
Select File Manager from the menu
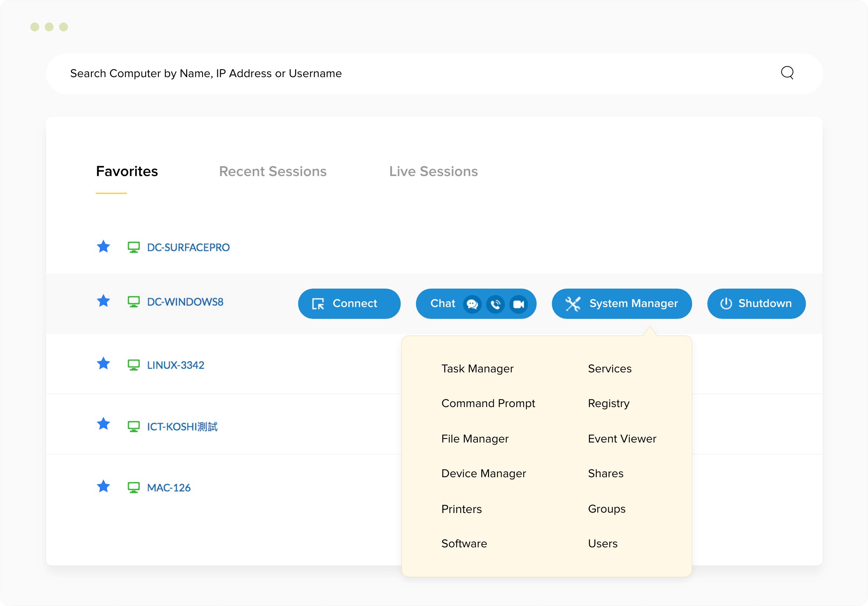pyautogui.click(x=475, y=439)
